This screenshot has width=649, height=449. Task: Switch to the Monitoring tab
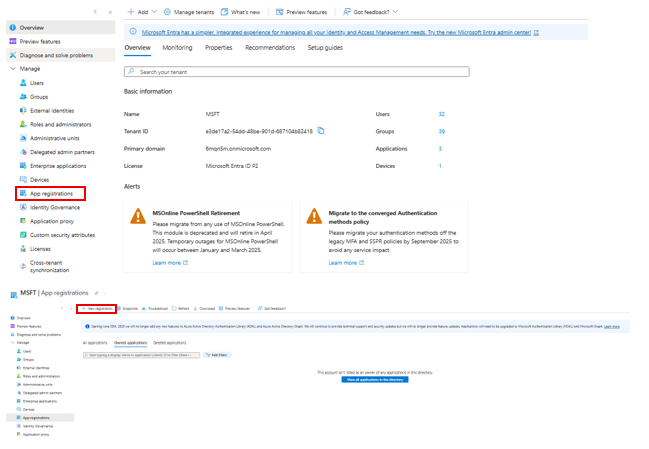pos(177,48)
